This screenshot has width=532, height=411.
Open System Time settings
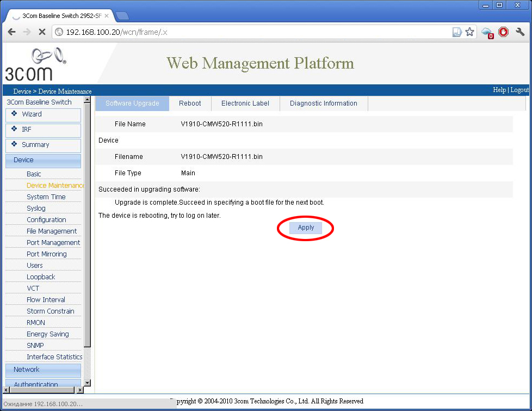click(46, 197)
